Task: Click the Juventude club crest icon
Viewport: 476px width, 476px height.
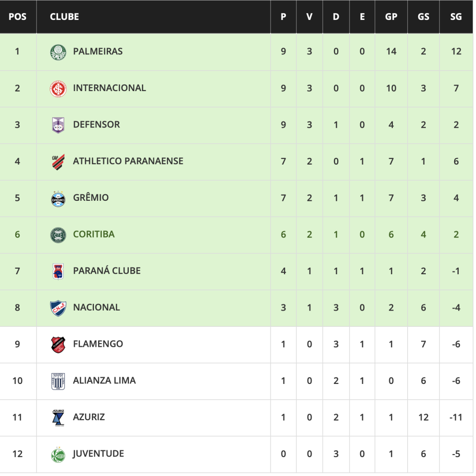Action: tap(58, 454)
